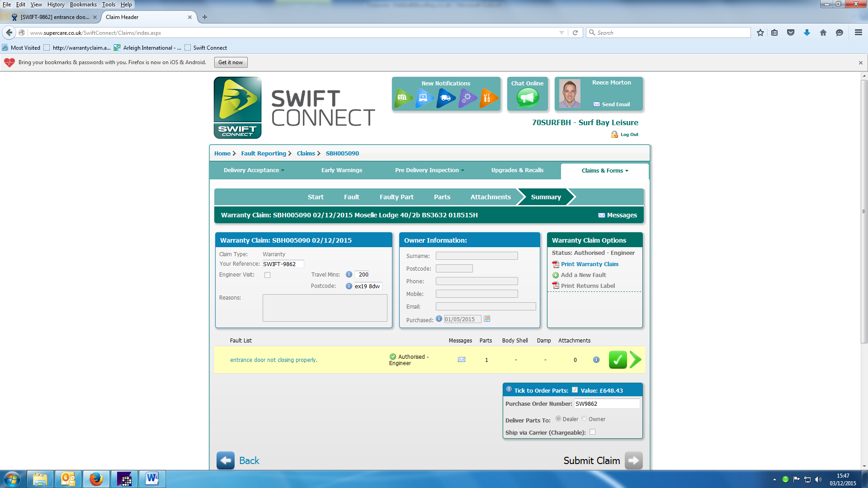Click the green arrow next to fault entry
The image size is (868, 488).
click(x=636, y=360)
